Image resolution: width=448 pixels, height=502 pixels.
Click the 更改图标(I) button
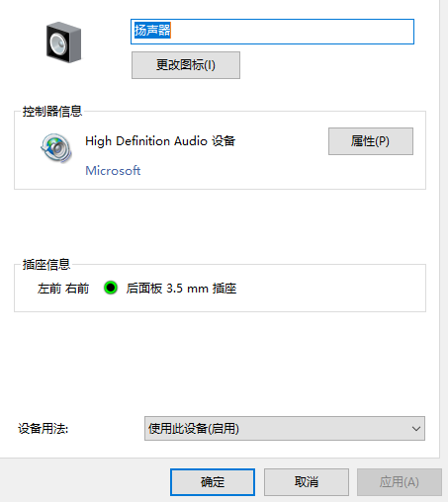(186, 65)
